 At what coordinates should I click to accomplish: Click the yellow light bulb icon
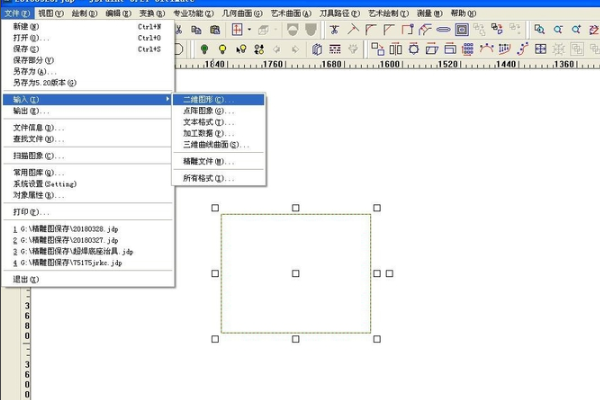[x=221, y=48]
